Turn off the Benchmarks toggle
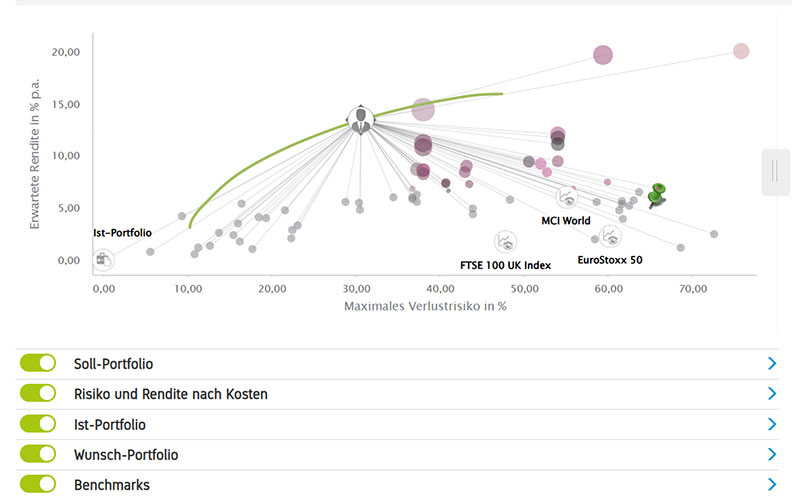 [38, 484]
